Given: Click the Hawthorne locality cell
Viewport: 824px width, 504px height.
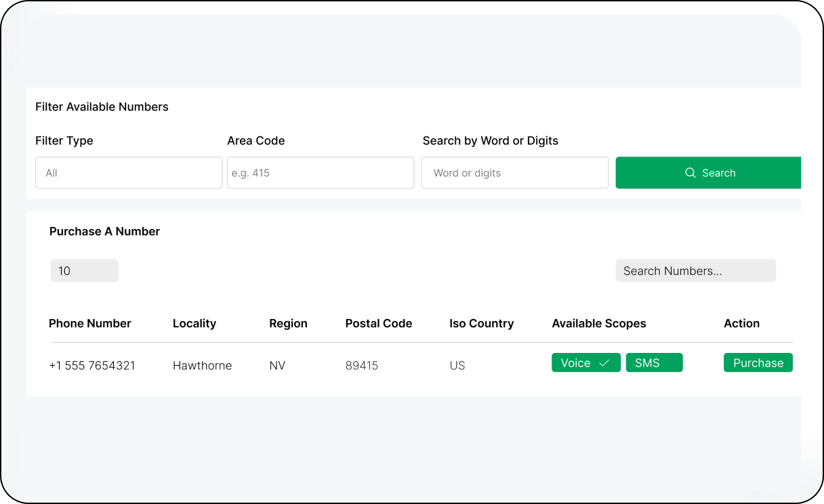Looking at the screenshot, I should tap(202, 366).
